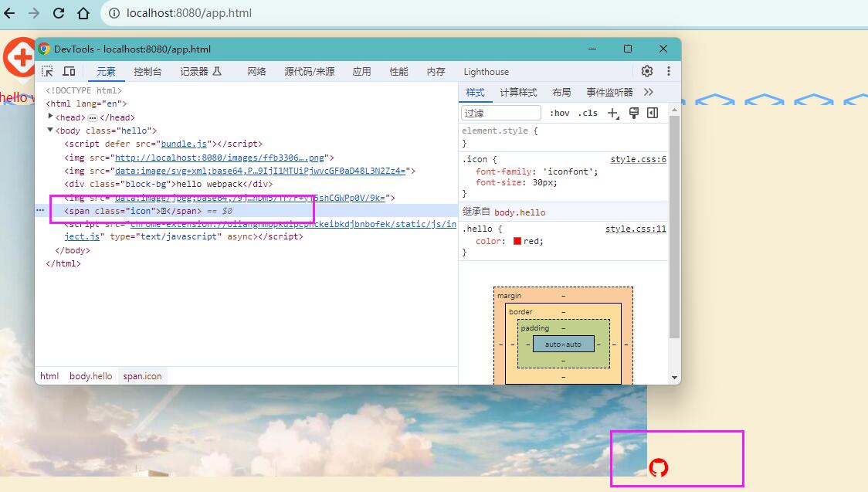Go to browser home icon
This screenshot has width=868, height=492.
coord(83,12)
